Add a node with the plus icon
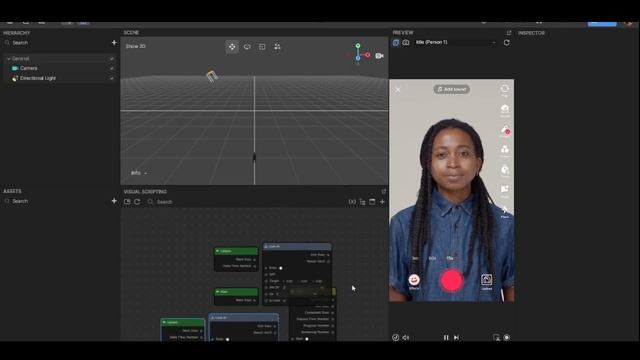The image size is (640, 360). [x=382, y=202]
